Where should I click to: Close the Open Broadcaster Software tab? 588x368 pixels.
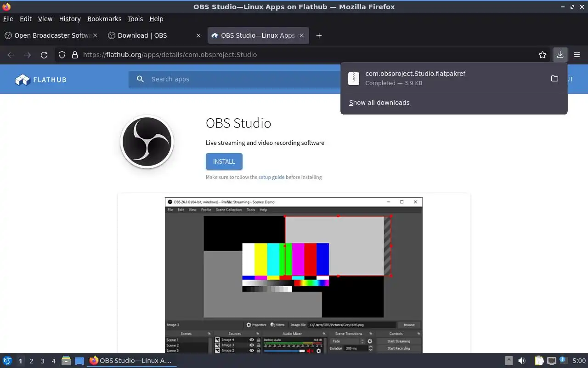point(95,35)
